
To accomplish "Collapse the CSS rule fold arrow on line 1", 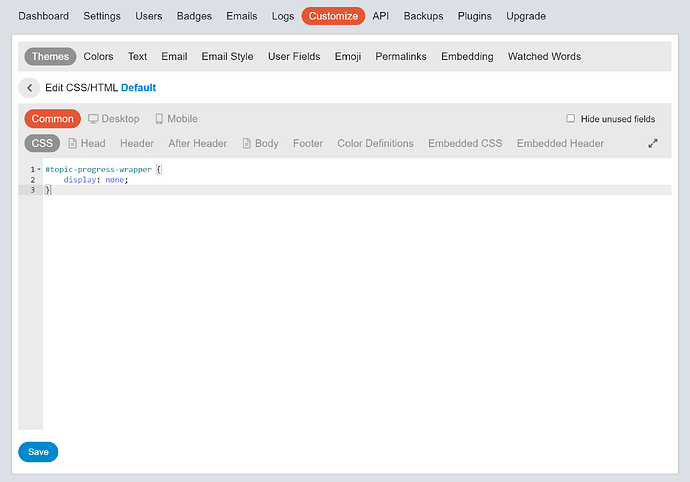I will point(39,169).
